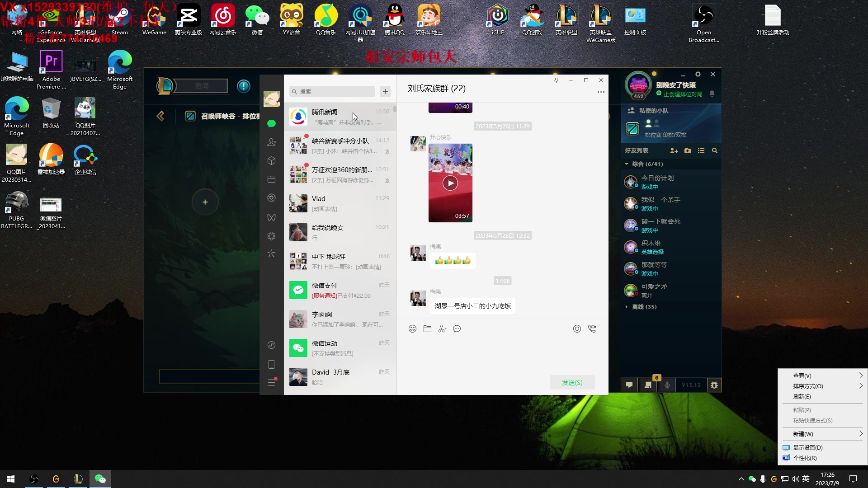Open 给我说晚安 conversation
This screenshot has height=488, width=868.
pos(340,233)
